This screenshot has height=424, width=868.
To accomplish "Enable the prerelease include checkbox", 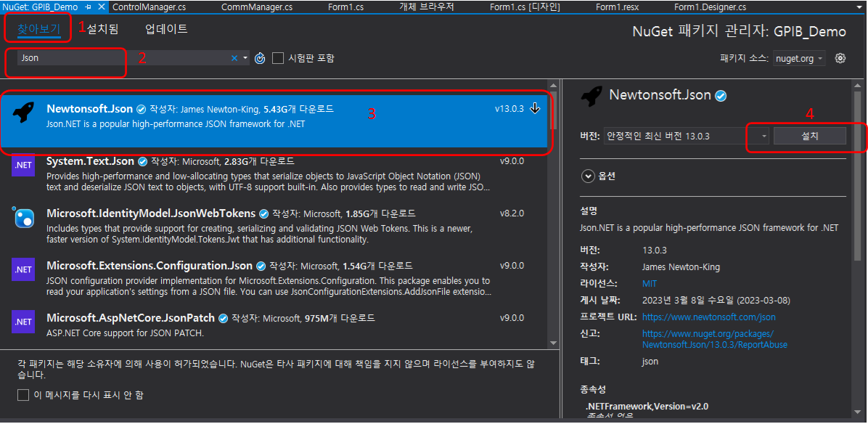I will pos(278,58).
